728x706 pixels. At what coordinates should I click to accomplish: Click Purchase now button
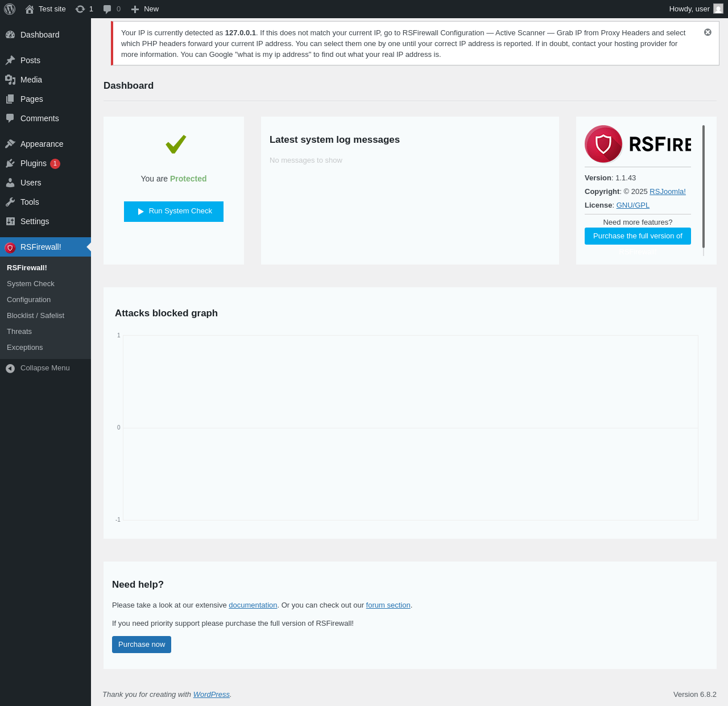point(142,645)
